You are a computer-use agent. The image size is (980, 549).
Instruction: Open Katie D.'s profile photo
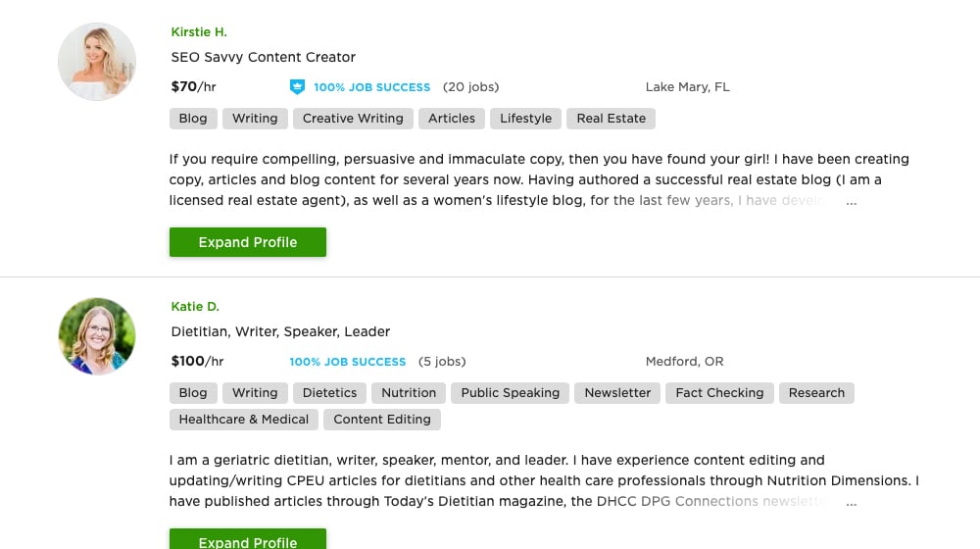pos(97,336)
